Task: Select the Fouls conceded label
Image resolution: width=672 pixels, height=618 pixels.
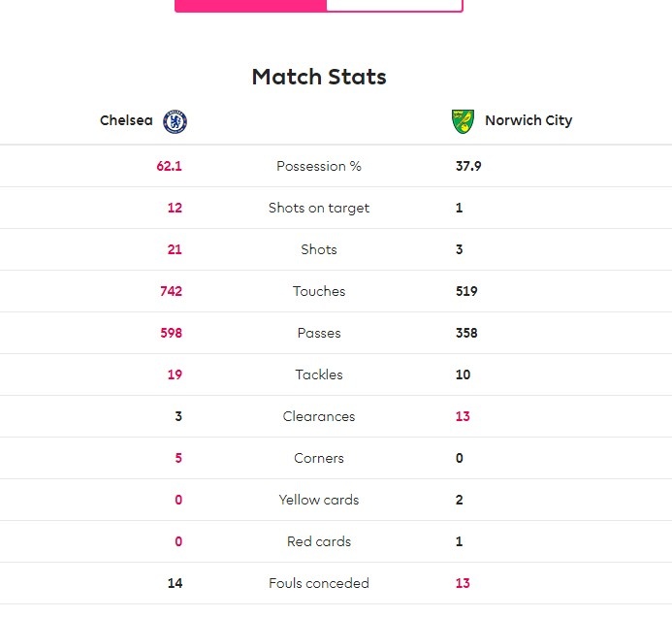Action: 319,583
